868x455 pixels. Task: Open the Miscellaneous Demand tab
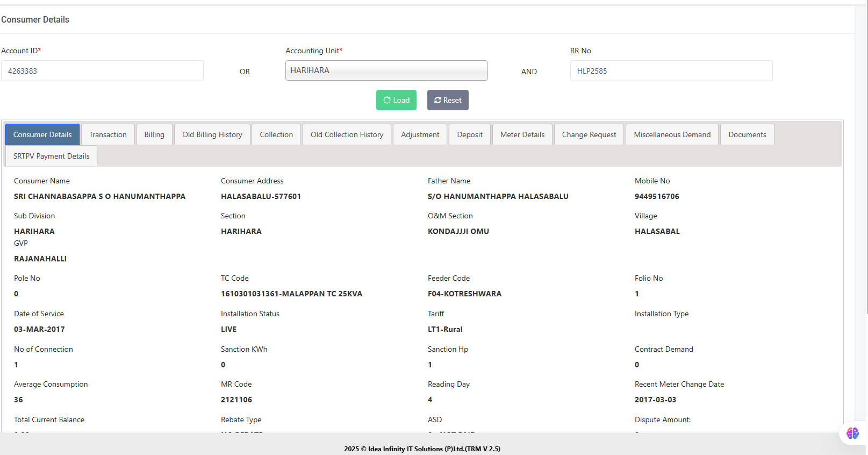[x=672, y=134]
